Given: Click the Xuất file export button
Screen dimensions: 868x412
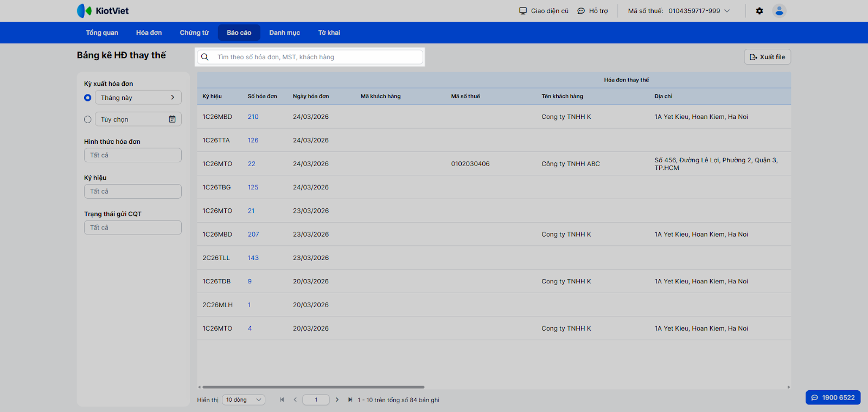Looking at the screenshot, I should [x=767, y=57].
